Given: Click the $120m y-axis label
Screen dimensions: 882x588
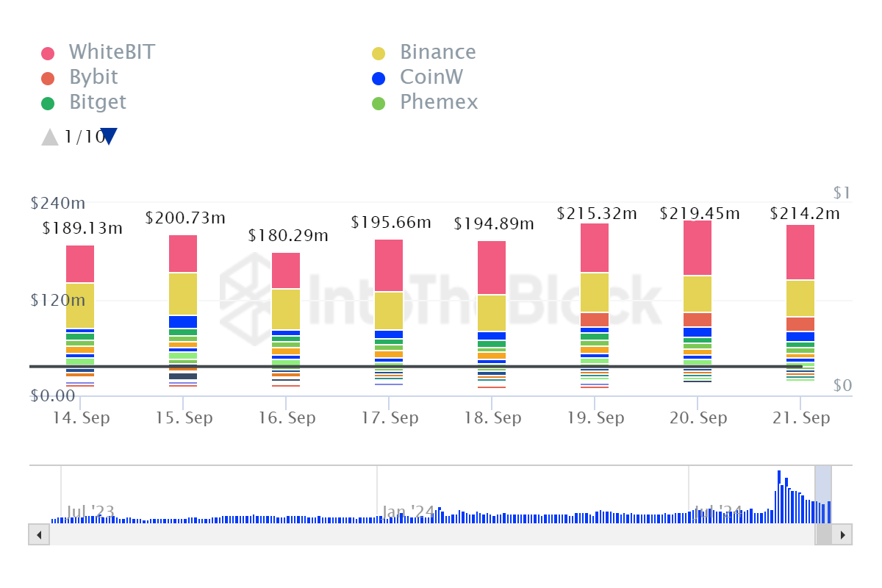Looking at the screenshot, I should click(x=57, y=300).
